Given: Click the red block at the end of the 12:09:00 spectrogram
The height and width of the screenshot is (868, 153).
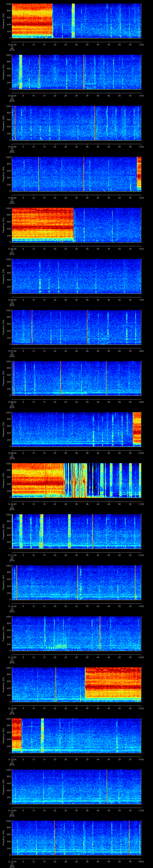Looking at the screenshot, I should 137,429.
